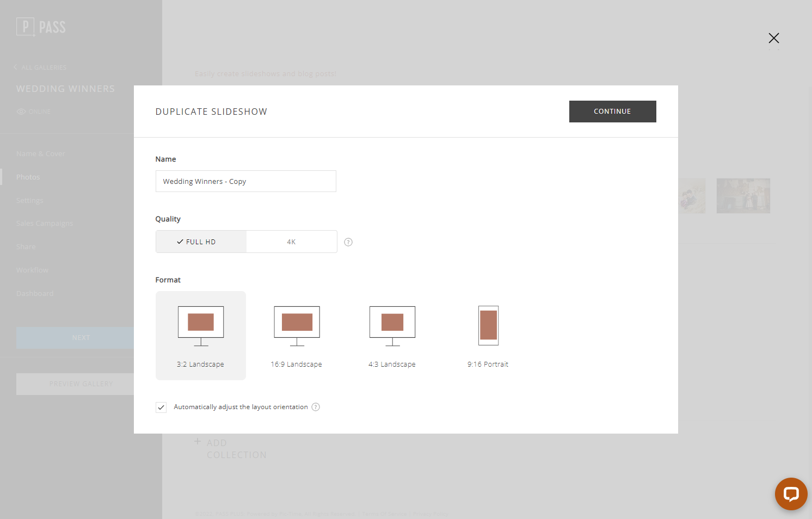Open the live chat bubble
The height and width of the screenshot is (519, 812).
point(791,494)
